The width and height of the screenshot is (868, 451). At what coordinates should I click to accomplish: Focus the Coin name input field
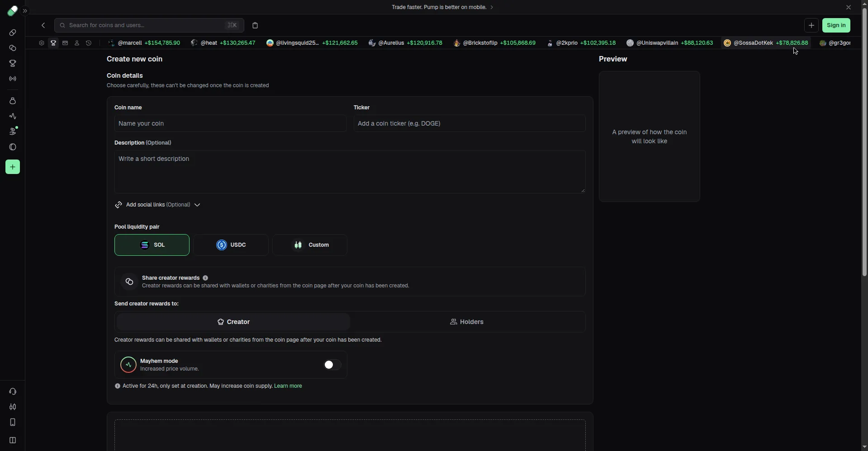(x=230, y=123)
